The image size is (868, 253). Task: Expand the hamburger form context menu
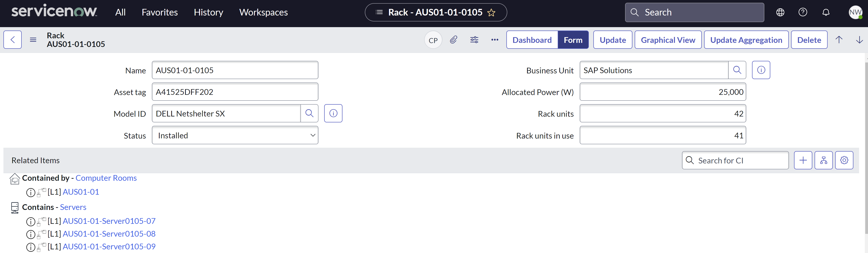33,40
